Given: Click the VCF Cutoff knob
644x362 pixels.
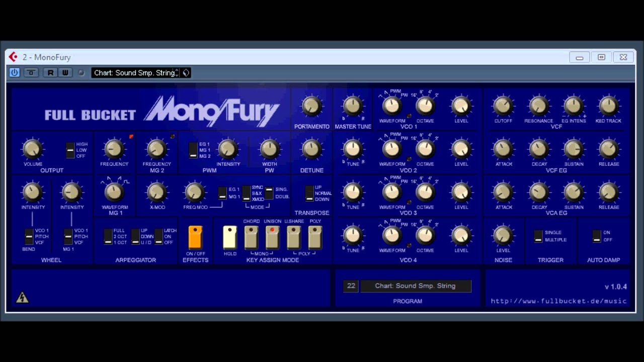Looking at the screenshot, I should (x=503, y=106).
